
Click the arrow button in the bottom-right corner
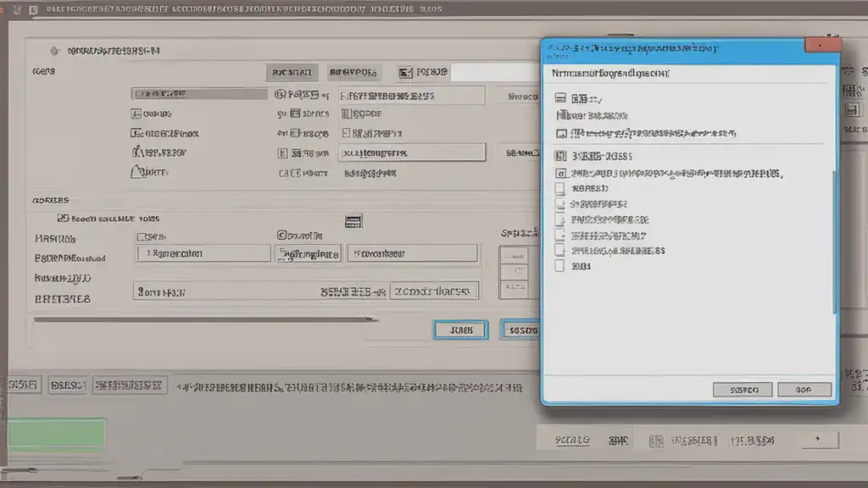817,439
